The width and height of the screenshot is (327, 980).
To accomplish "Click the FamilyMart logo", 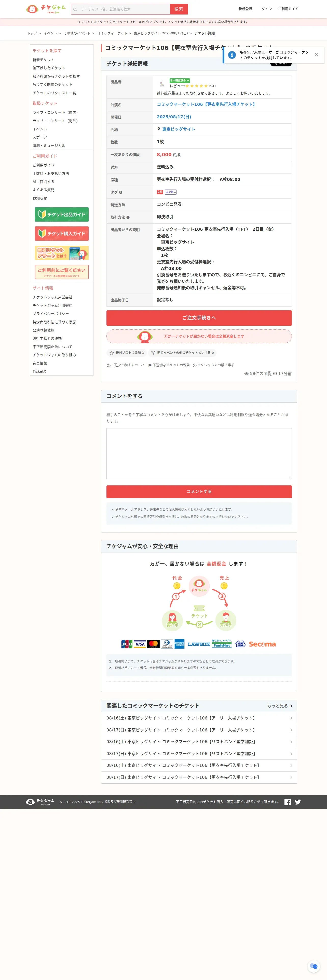I will pos(222,644).
